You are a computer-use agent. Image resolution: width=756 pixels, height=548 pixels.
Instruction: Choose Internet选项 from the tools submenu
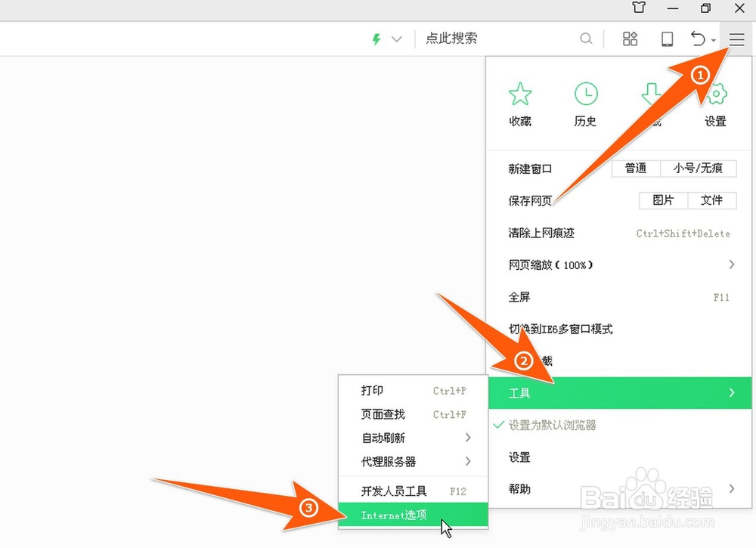pos(394,515)
